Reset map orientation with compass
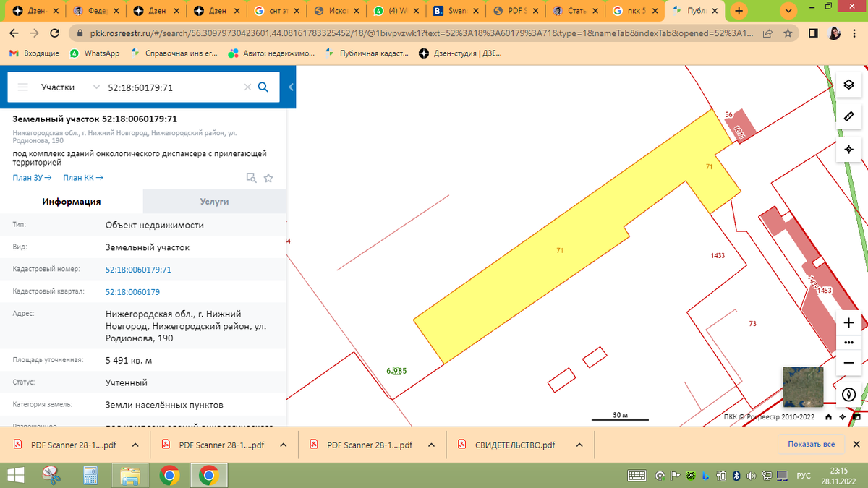The image size is (868, 488). (x=849, y=395)
